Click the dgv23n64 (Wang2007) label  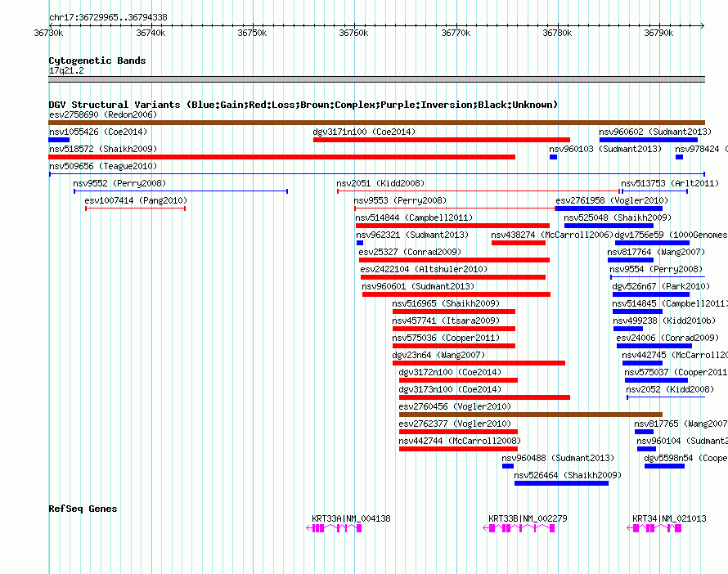pyautogui.click(x=438, y=355)
